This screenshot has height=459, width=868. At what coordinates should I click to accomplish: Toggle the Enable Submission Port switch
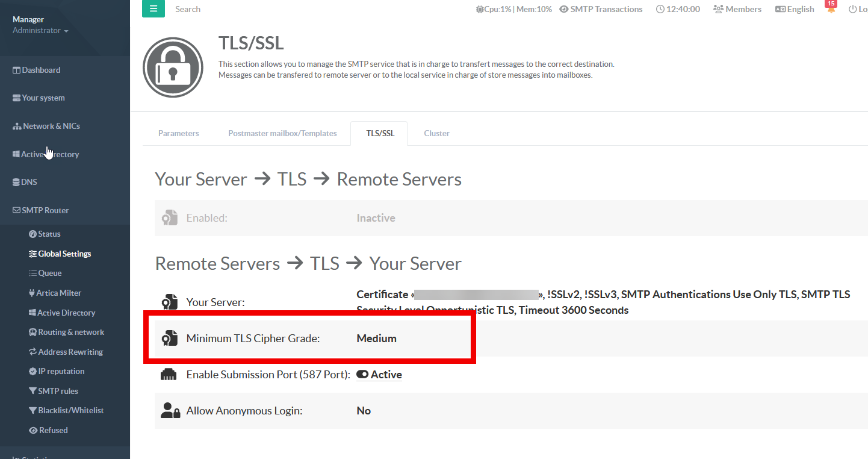tap(362, 375)
